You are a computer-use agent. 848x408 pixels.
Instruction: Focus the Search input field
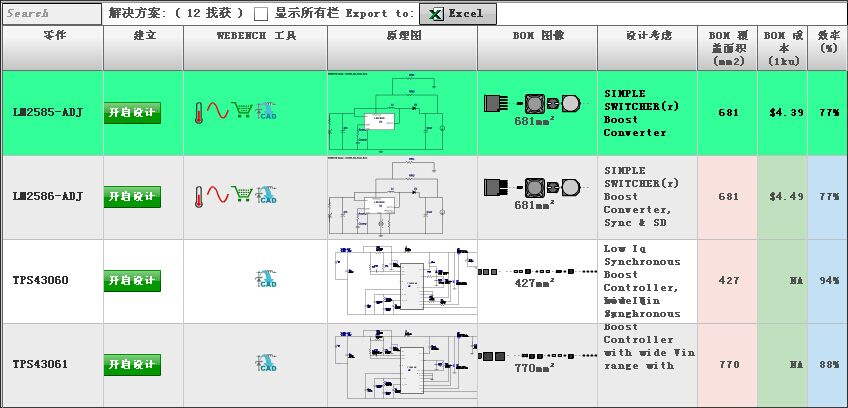(x=51, y=14)
